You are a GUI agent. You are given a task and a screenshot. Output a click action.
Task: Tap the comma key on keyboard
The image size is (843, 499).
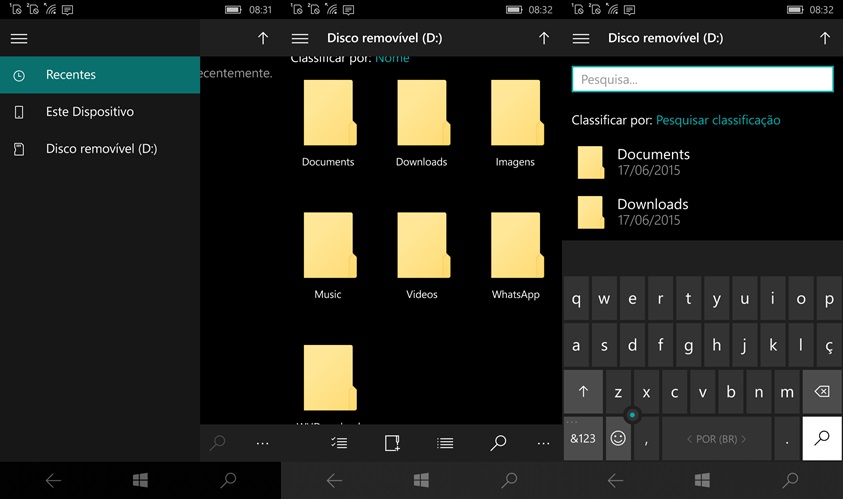[x=646, y=438]
